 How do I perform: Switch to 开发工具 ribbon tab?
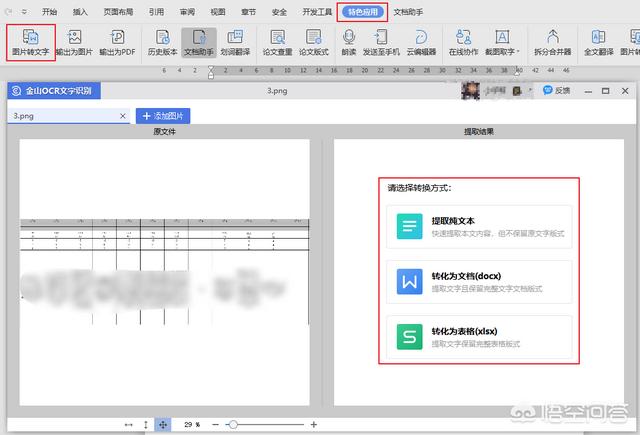tap(317, 12)
